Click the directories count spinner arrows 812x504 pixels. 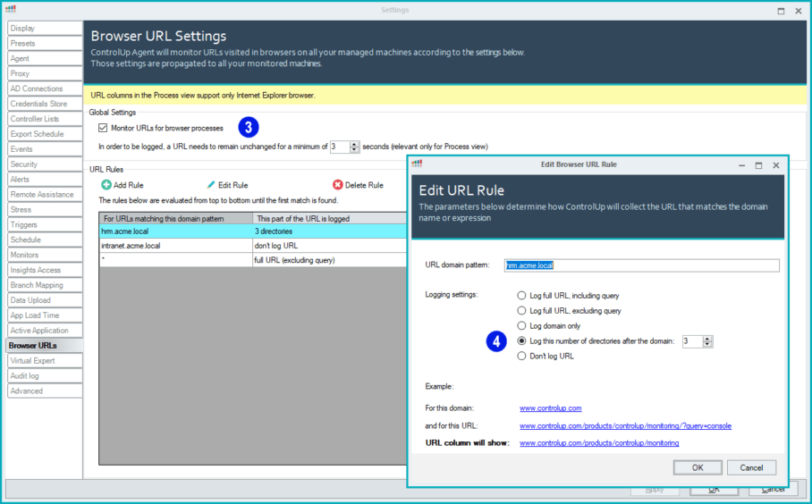(x=708, y=341)
